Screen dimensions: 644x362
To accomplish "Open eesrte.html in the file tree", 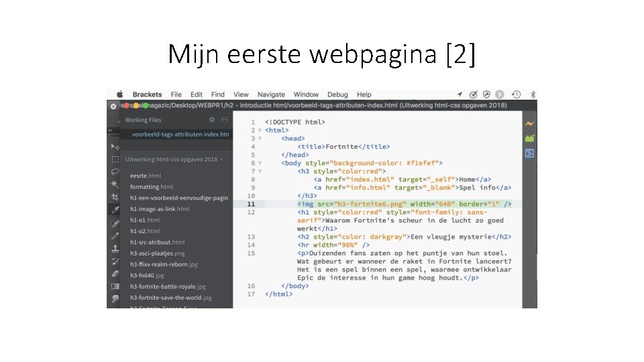I will (x=146, y=176).
